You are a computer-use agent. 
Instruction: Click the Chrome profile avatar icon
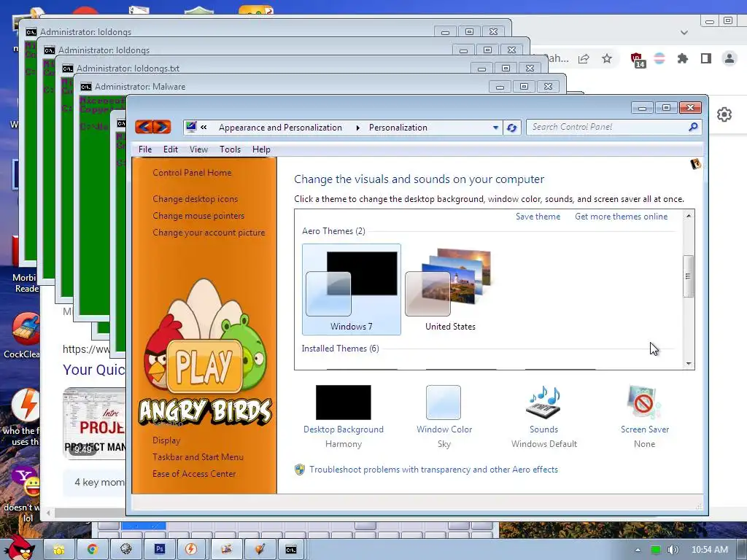point(729,58)
